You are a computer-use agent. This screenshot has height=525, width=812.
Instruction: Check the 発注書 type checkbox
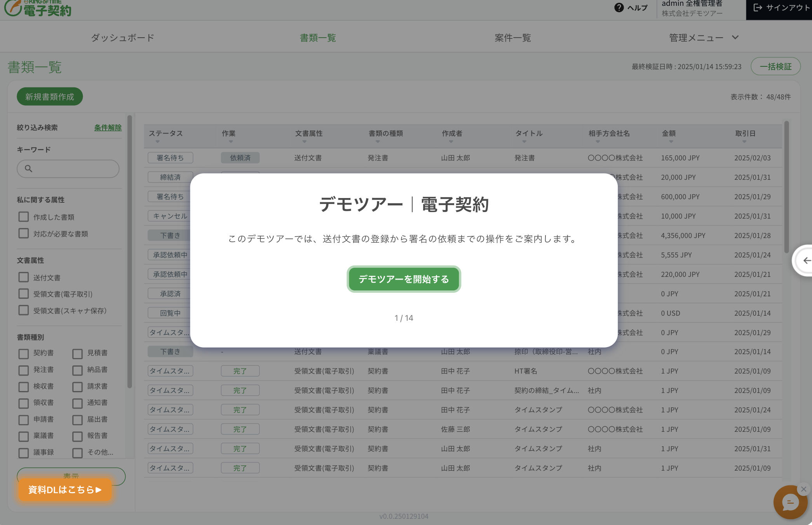click(24, 370)
